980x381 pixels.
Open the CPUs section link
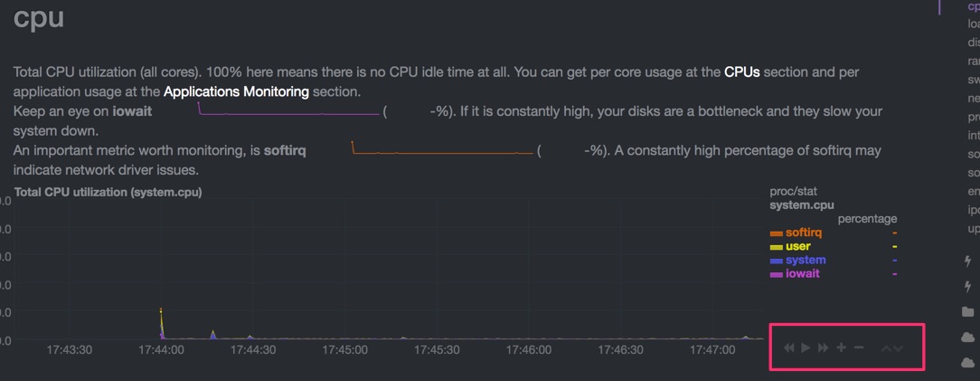tap(742, 71)
